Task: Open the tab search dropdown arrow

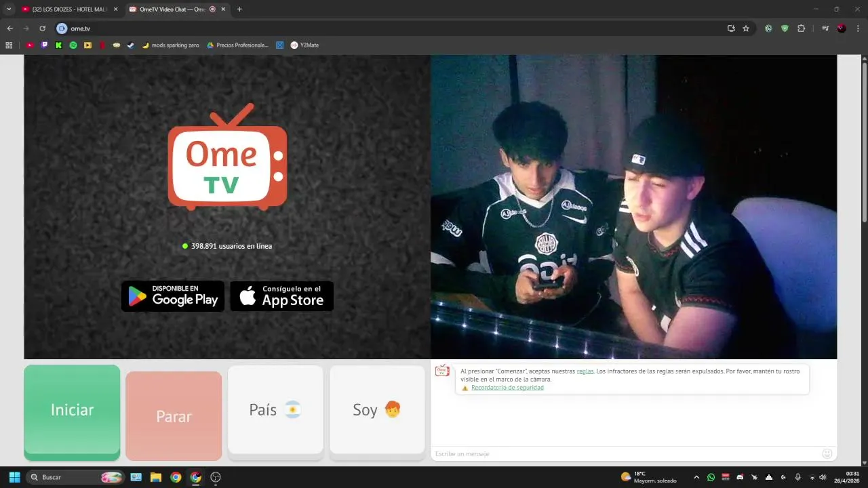Action: click(x=9, y=9)
